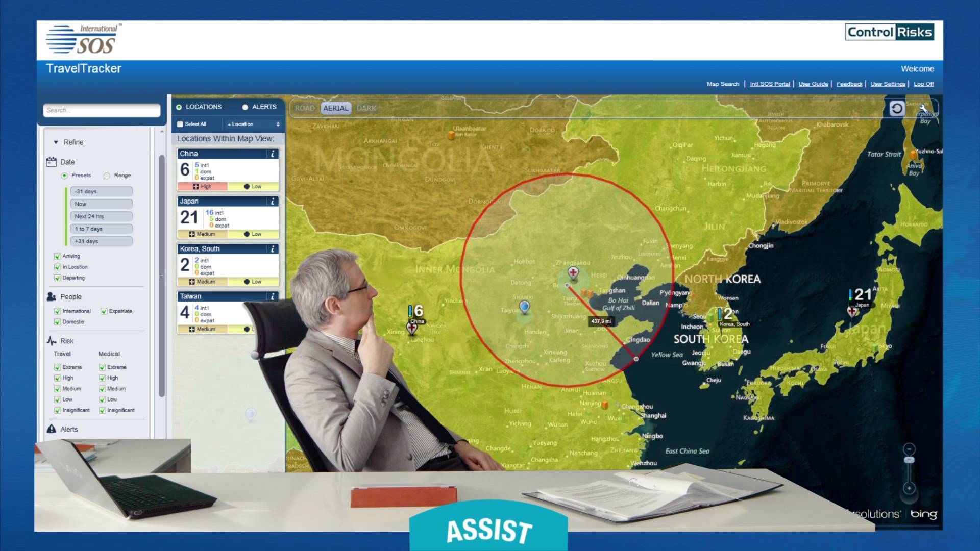Click the map reset refresh icon
This screenshot has height=551, width=980.
click(x=897, y=109)
